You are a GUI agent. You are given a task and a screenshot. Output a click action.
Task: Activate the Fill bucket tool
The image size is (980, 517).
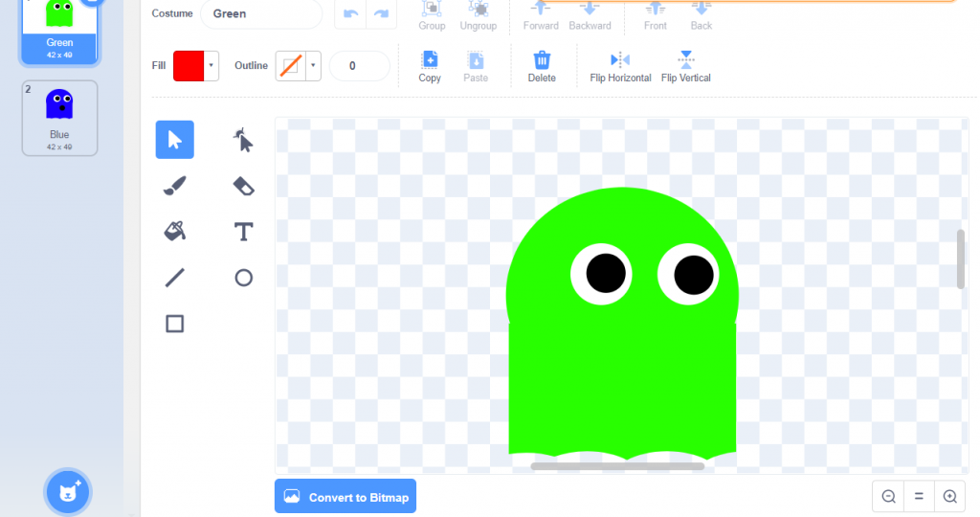coord(174,232)
